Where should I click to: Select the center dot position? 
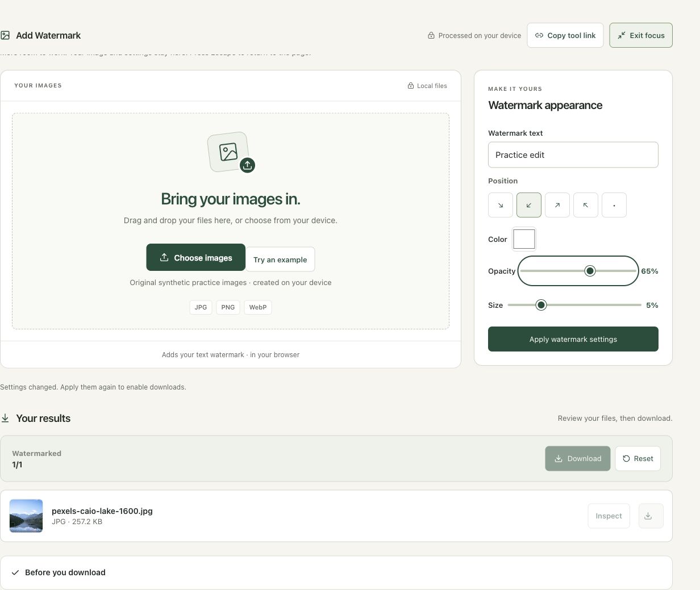[x=614, y=205]
